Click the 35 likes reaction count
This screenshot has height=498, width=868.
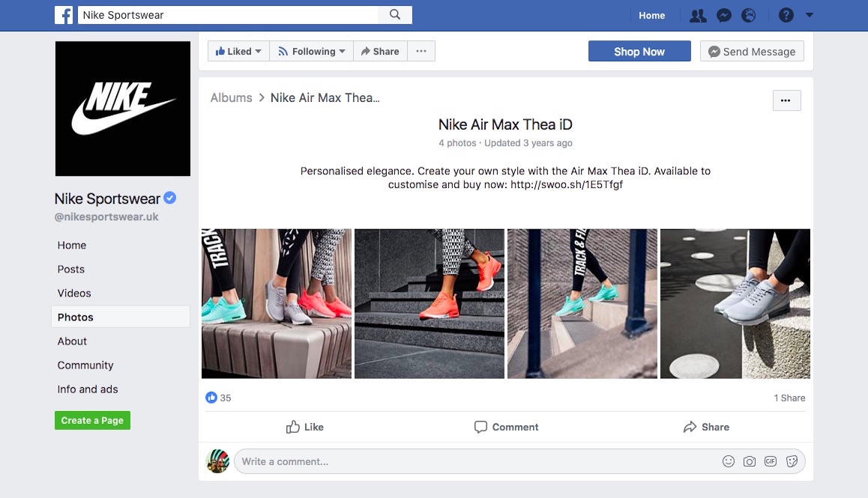point(219,398)
